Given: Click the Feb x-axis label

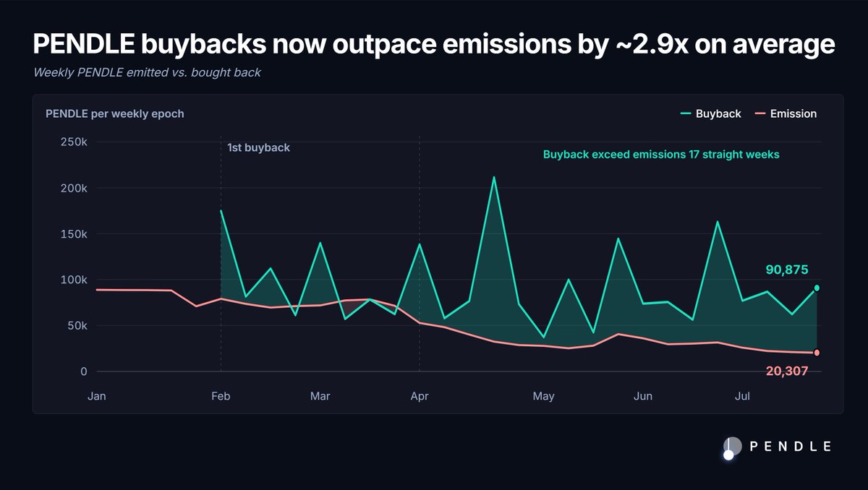Looking at the screenshot, I should point(221,396).
